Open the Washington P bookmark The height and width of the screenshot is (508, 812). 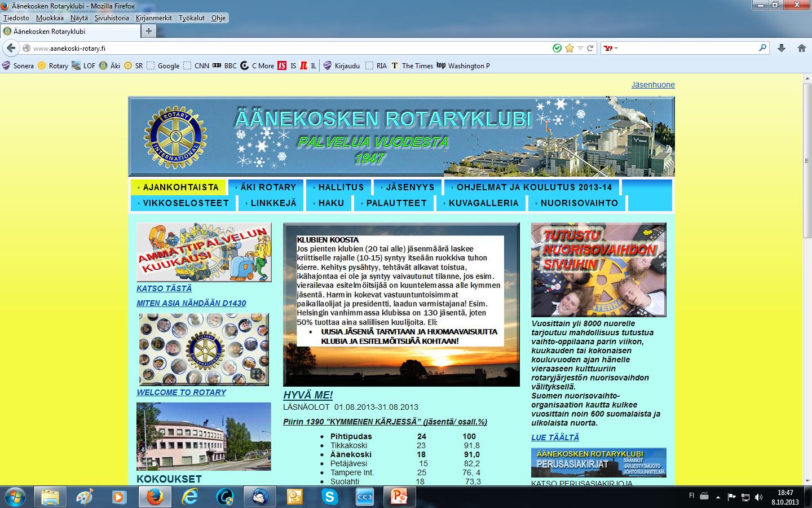click(x=464, y=65)
